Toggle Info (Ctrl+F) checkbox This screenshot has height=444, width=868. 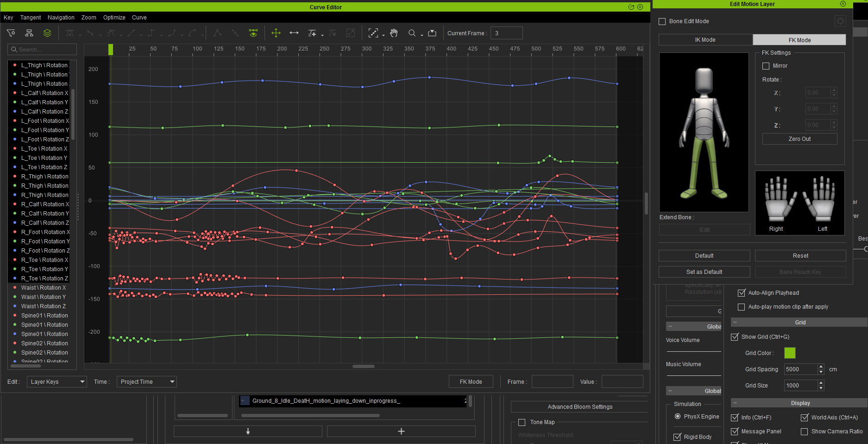735,418
